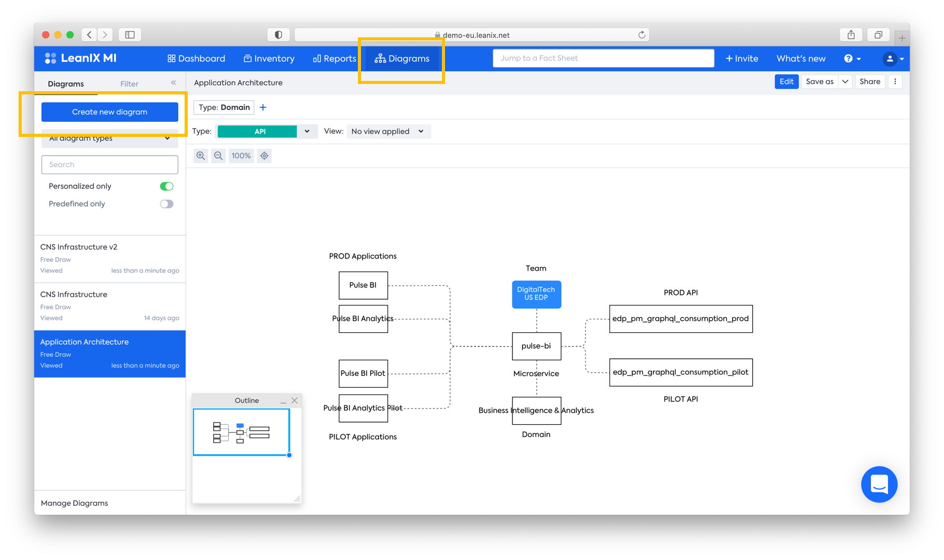This screenshot has height=560, width=944.
Task: Toggle Personalized only switch off
Action: click(x=166, y=186)
